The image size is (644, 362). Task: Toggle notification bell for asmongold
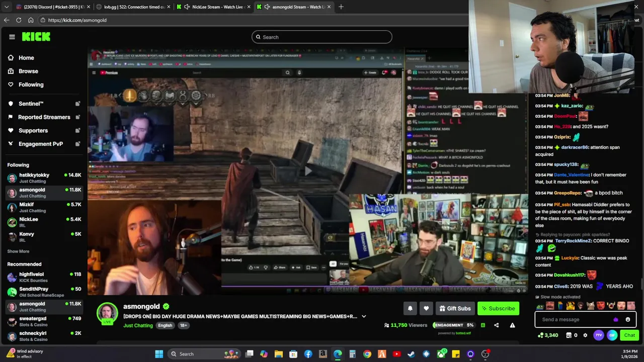410,308
